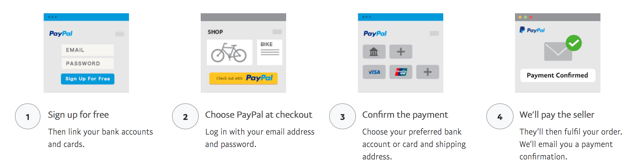Click the BIKE description card

pyautogui.click(x=269, y=52)
